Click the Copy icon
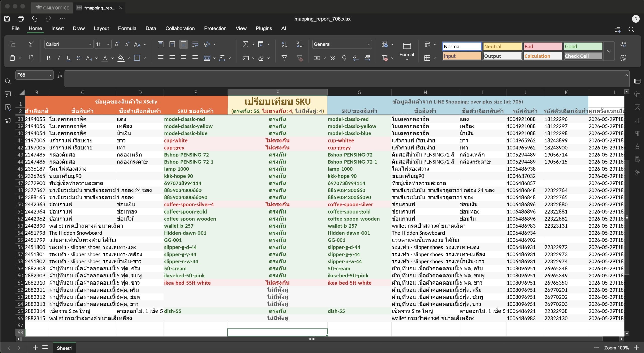Screen dimensions: 644x353 coord(12,44)
